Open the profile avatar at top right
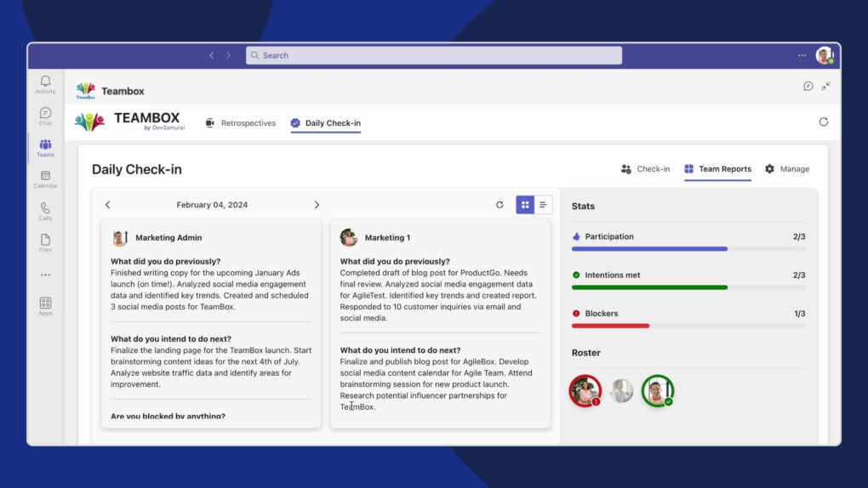 click(825, 55)
